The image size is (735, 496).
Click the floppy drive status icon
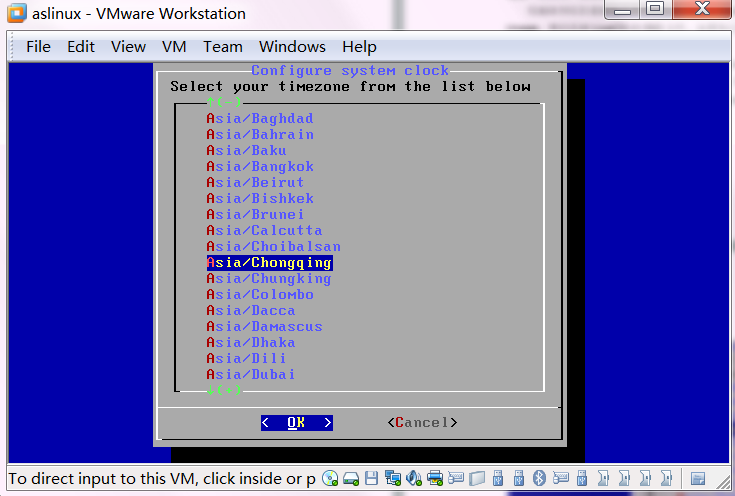(x=371, y=478)
